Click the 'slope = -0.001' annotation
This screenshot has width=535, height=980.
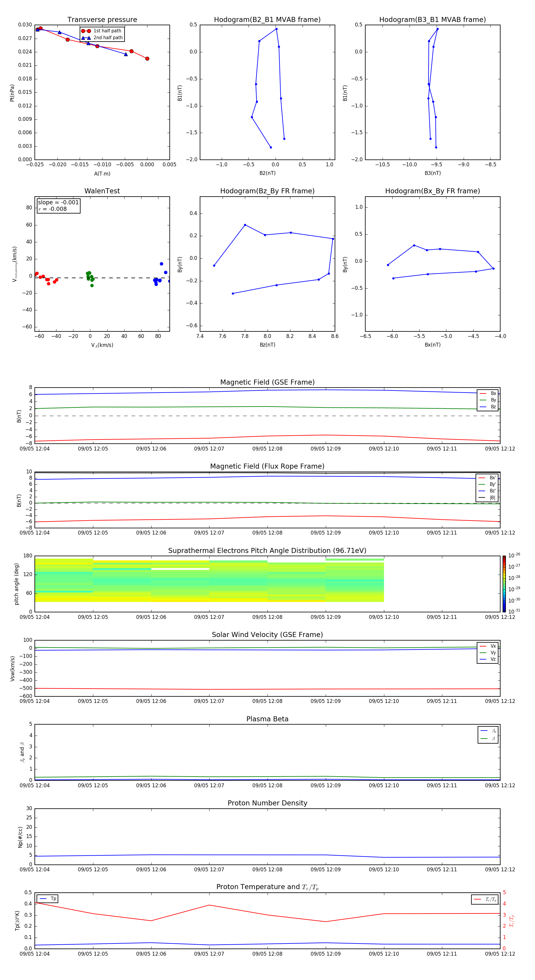pos(58,203)
